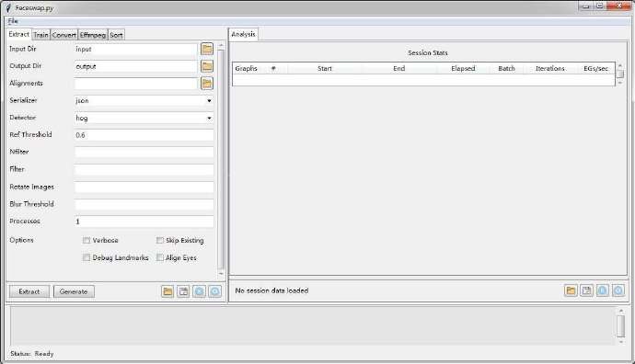
Task: Switch to the Convert tab
Action: pos(64,35)
